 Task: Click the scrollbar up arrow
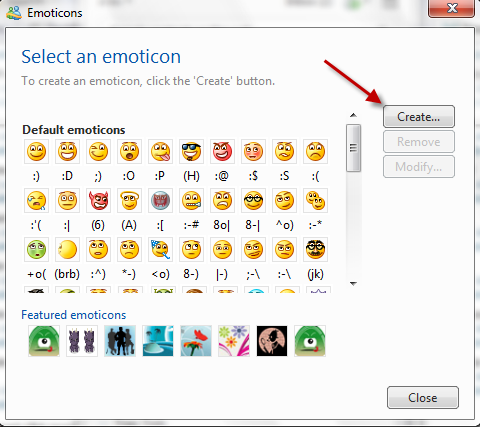point(353,115)
